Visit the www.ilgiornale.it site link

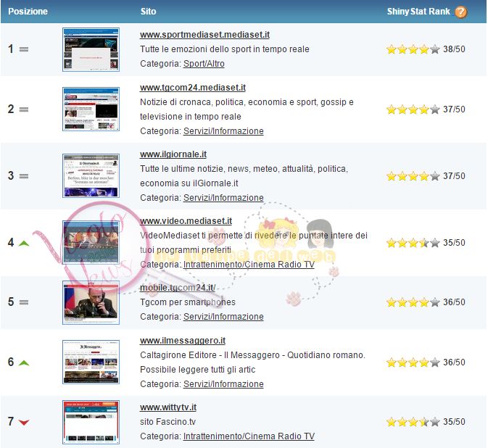click(173, 154)
